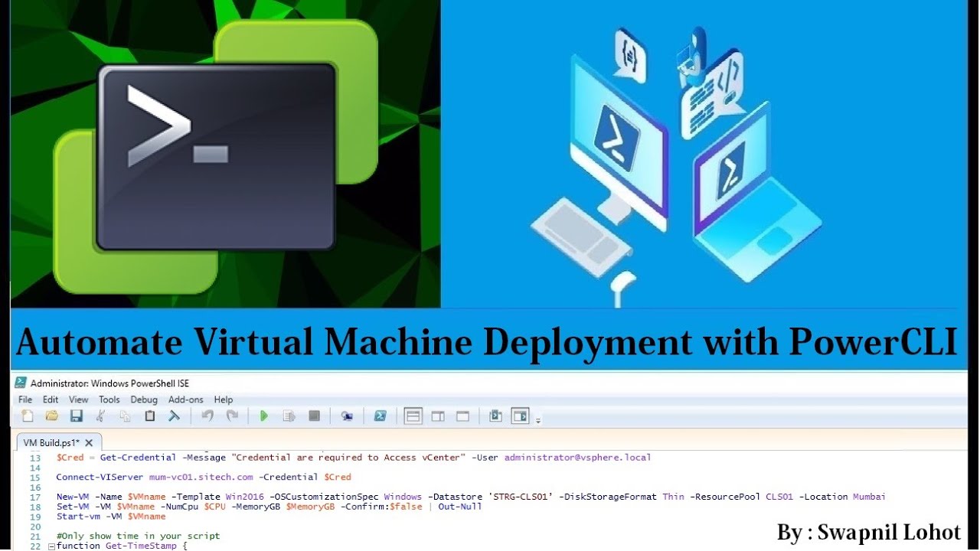980x551 pixels.
Task: Click the $Cred variable on line 13
Action: point(69,458)
